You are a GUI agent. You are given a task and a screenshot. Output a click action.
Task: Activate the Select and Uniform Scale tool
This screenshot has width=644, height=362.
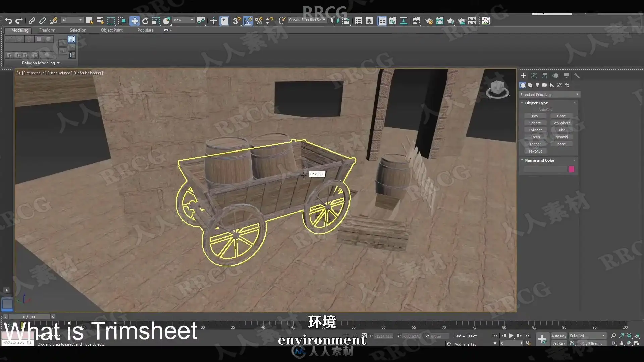[156, 21]
